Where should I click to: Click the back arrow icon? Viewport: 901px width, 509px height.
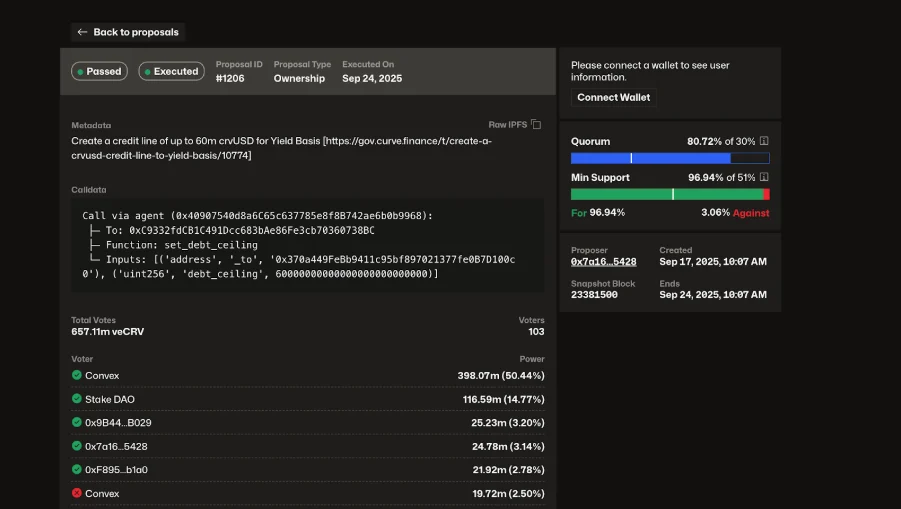(82, 32)
